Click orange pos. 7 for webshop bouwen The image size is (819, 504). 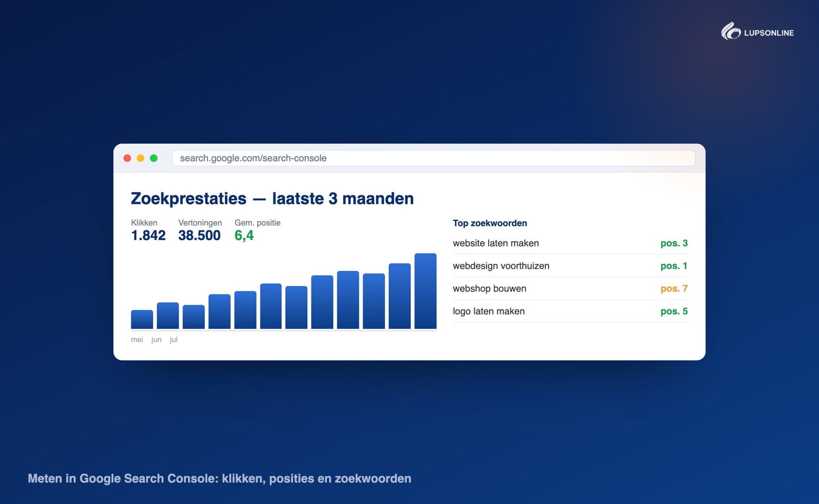(x=674, y=288)
